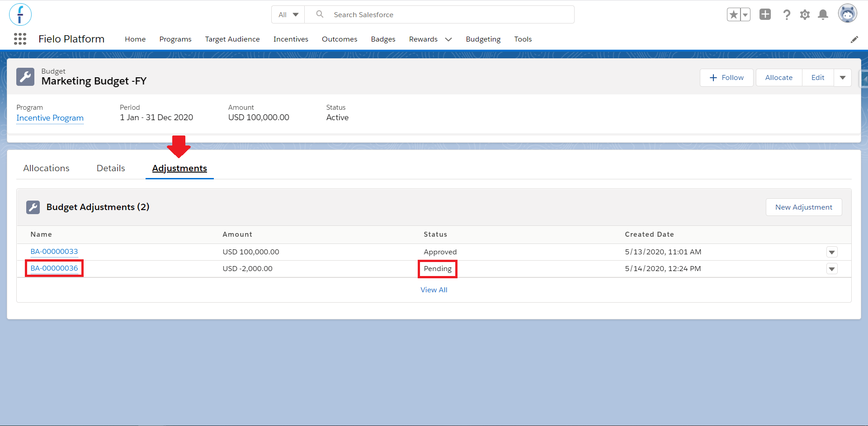Click the New Adjustment button

804,207
